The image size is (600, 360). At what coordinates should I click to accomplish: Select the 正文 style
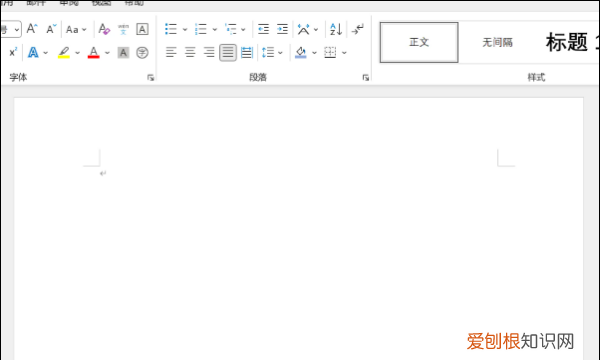(x=419, y=42)
